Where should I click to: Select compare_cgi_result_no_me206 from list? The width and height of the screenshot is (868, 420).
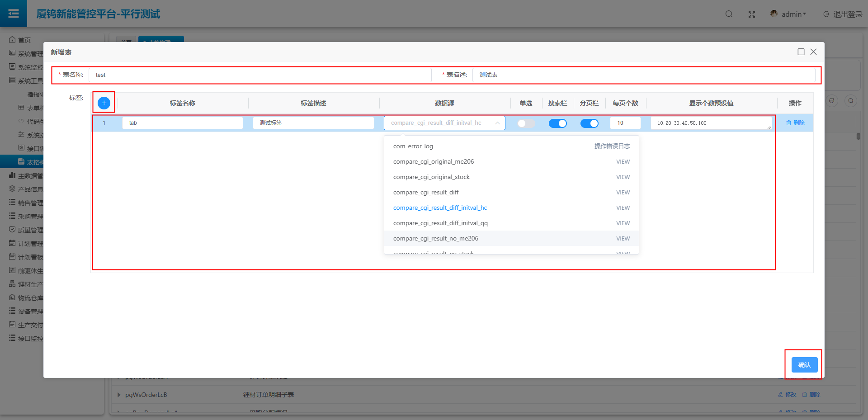point(436,238)
